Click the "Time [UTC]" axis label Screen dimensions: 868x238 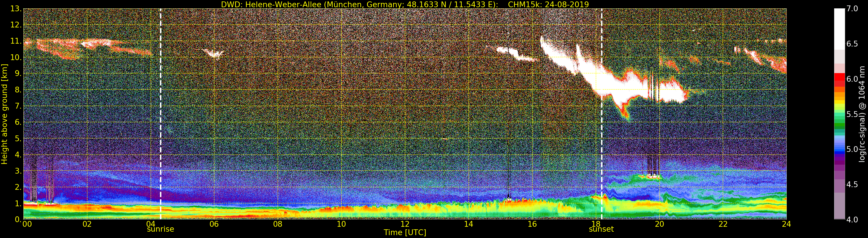tap(405, 232)
